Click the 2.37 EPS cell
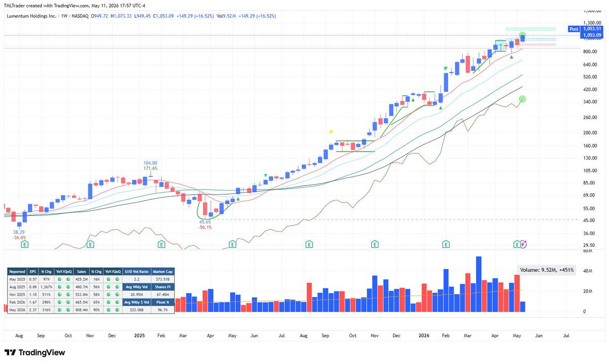 [x=34, y=309]
